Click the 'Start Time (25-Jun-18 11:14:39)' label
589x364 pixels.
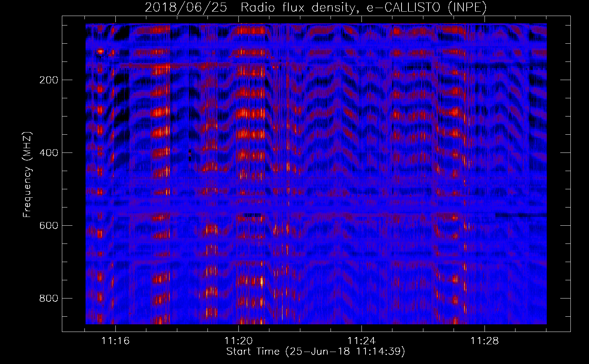(316, 352)
